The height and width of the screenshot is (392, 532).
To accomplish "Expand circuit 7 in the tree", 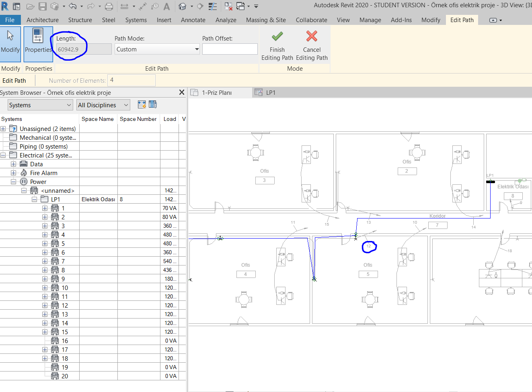I will [45, 261].
